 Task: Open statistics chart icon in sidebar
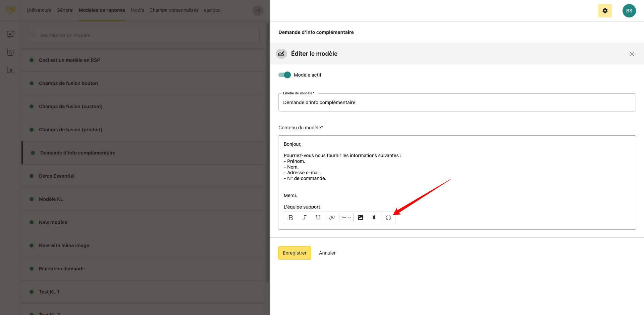pos(11,70)
